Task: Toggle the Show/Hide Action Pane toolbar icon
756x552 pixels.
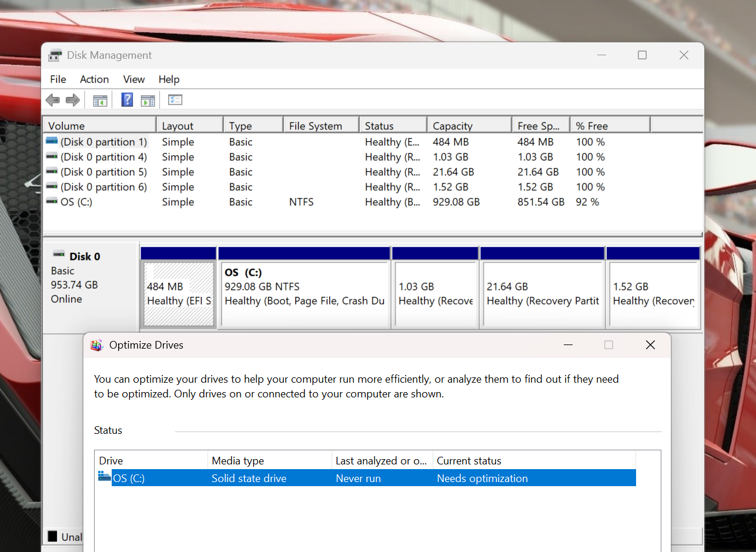Action: click(148, 101)
